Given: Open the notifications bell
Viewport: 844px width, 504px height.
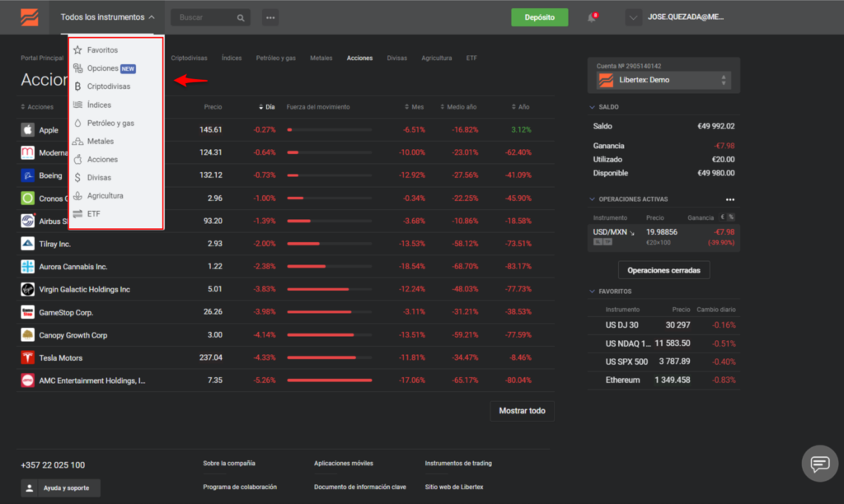Looking at the screenshot, I should 592,17.
